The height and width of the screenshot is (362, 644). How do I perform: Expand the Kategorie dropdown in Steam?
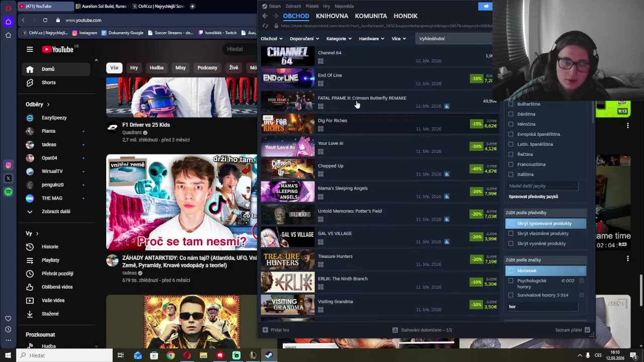click(x=339, y=39)
